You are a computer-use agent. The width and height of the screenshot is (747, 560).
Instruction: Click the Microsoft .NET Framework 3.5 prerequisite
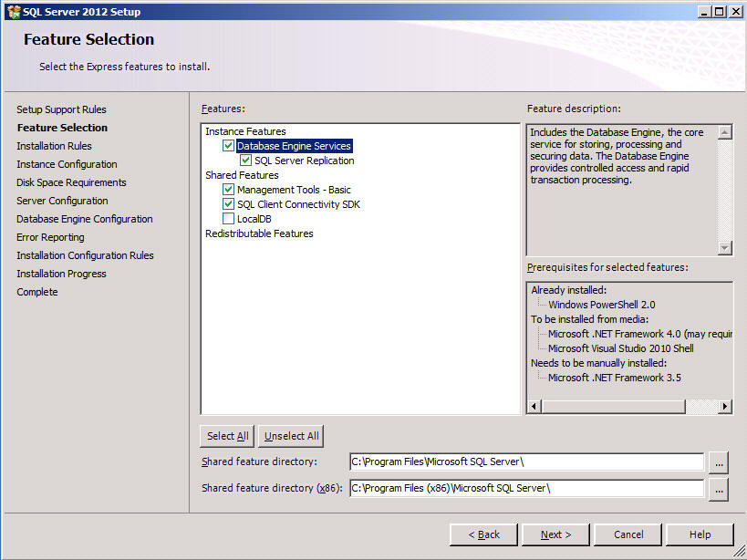pos(615,378)
